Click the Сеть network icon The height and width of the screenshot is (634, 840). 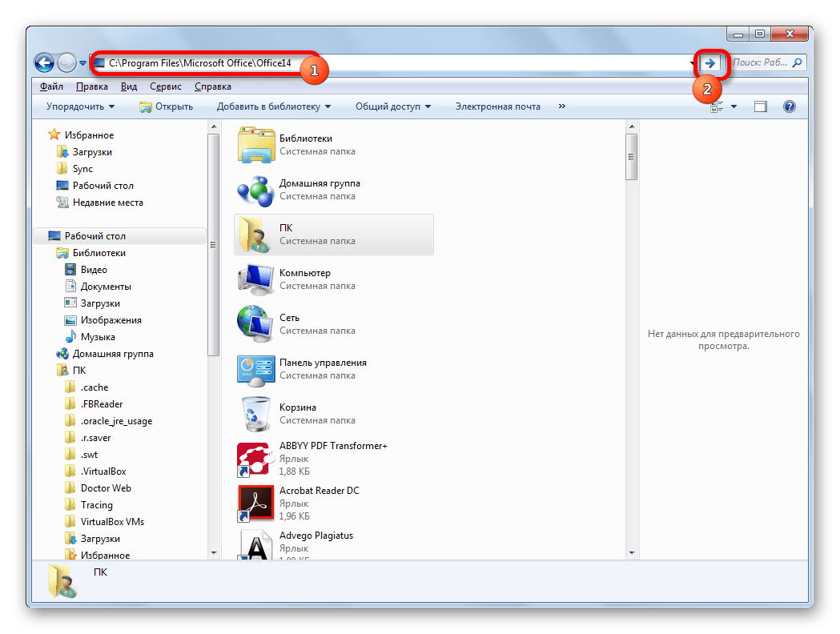click(256, 324)
